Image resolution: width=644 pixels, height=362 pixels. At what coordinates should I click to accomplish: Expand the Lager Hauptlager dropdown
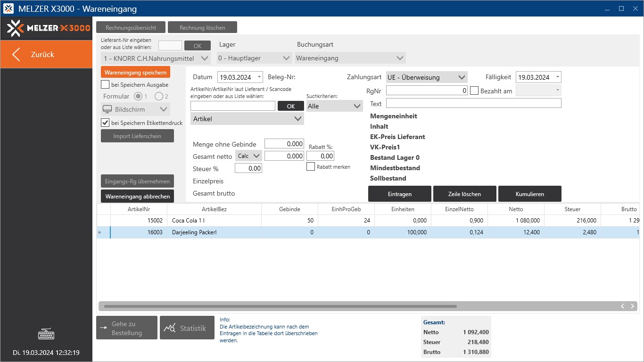coord(254,58)
